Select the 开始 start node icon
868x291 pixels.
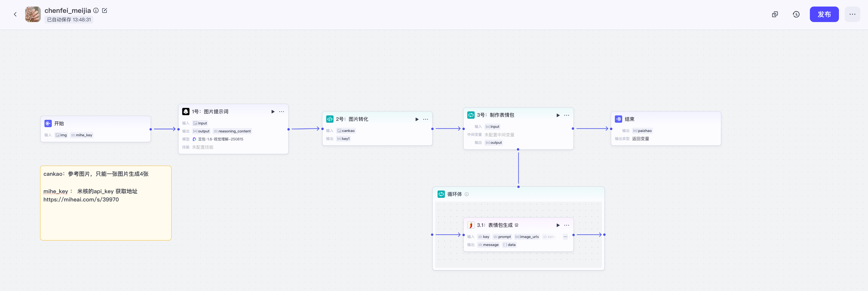point(48,123)
